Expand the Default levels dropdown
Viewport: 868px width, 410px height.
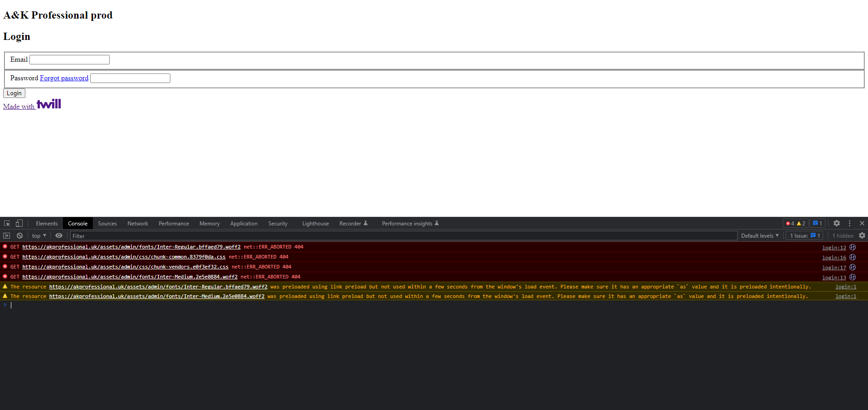point(760,236)
